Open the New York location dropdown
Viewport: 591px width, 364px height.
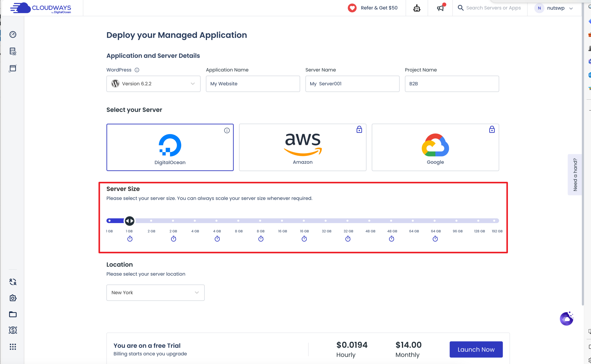pyautogui.click(x=155, y=292)
